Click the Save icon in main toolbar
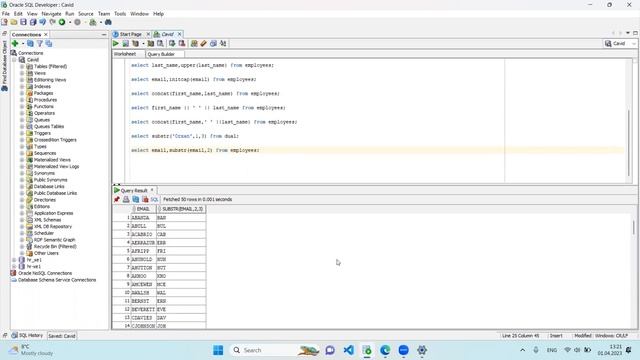This screenshot has height=360, width=640. (23, 22)
